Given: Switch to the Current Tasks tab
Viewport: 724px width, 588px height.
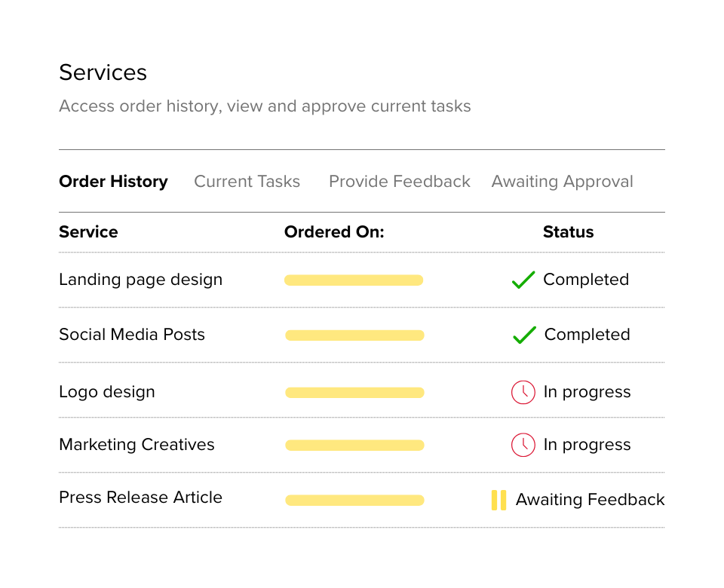Looking at the screenshot, I should coord(247,182).
